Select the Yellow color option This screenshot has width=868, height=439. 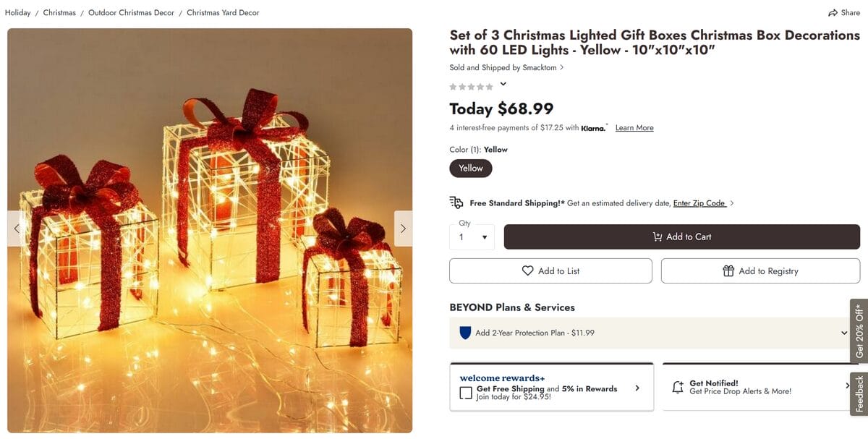[x=471, y=168]
